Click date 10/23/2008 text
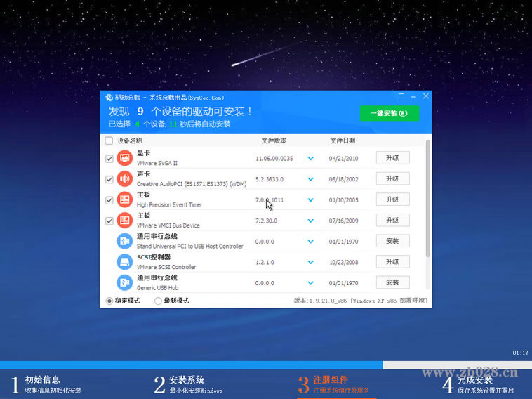The image size is (532, 399). tap(343, 262)
